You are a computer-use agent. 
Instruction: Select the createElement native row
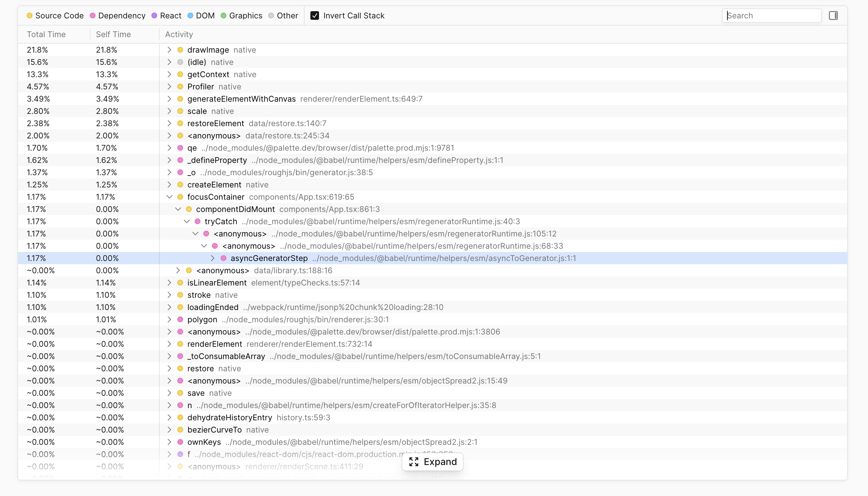tap(433, 185)
